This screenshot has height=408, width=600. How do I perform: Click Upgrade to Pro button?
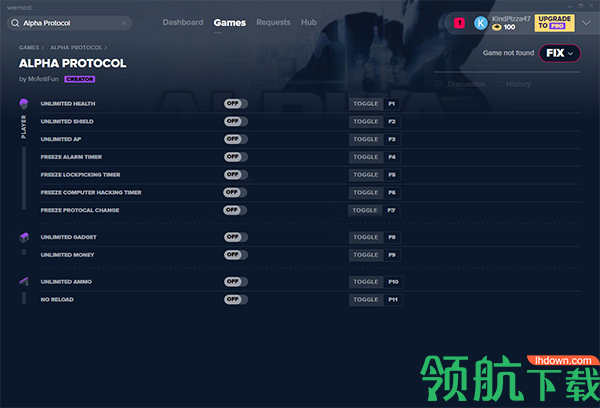tap(554, 23)
